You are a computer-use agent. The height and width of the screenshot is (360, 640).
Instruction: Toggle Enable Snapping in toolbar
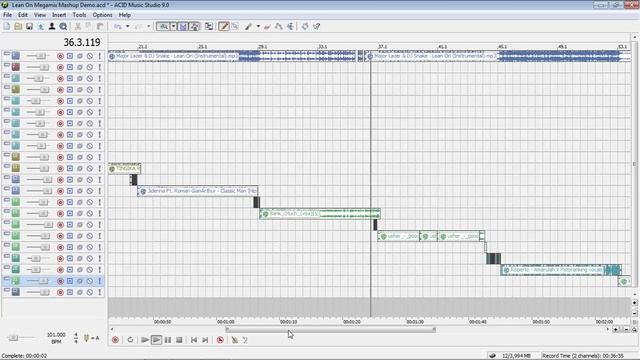164,27
